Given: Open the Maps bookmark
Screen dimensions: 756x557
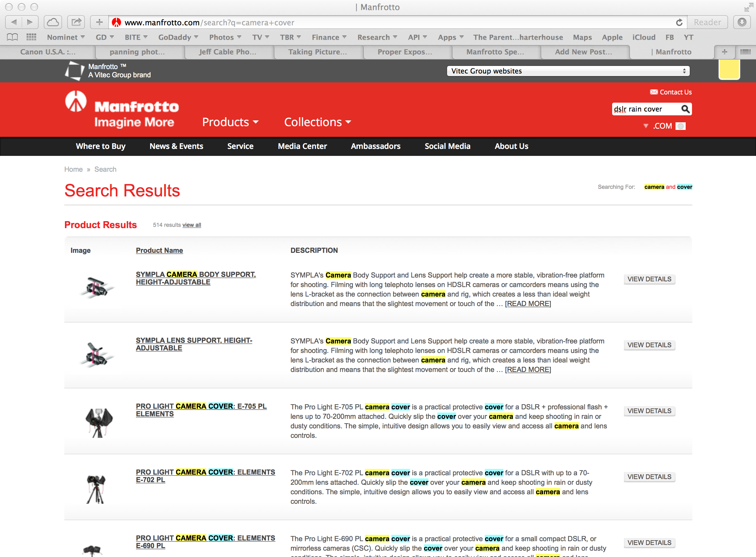Looking at the screenshot, I should tap(582, 37).
